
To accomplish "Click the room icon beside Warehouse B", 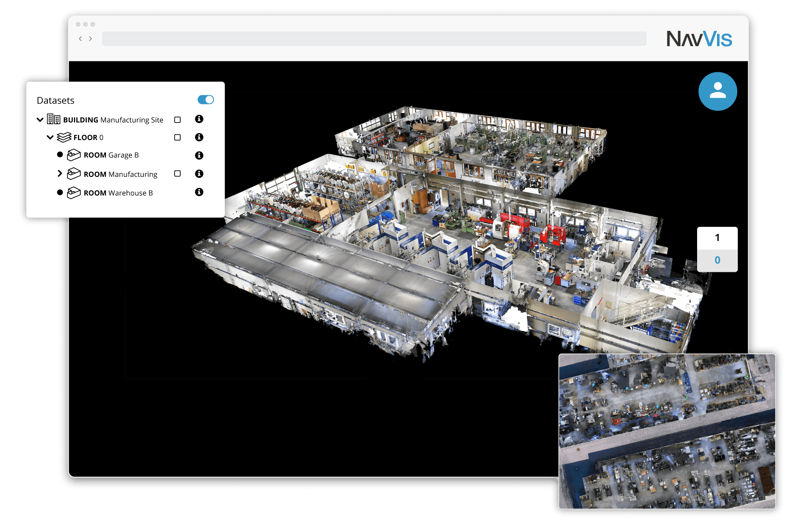I will [x=74, y=193].
